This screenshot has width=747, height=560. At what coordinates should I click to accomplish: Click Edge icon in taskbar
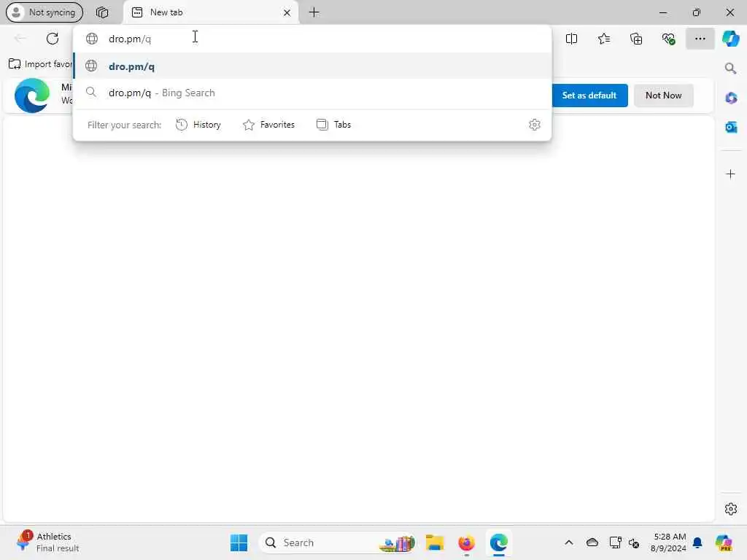[x=499, y=542]
